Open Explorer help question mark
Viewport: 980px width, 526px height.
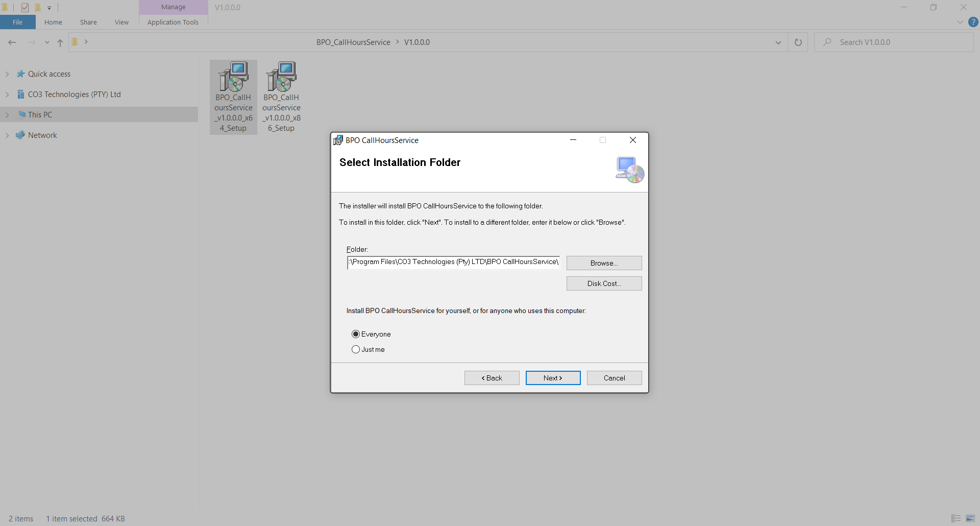point(973,22)
